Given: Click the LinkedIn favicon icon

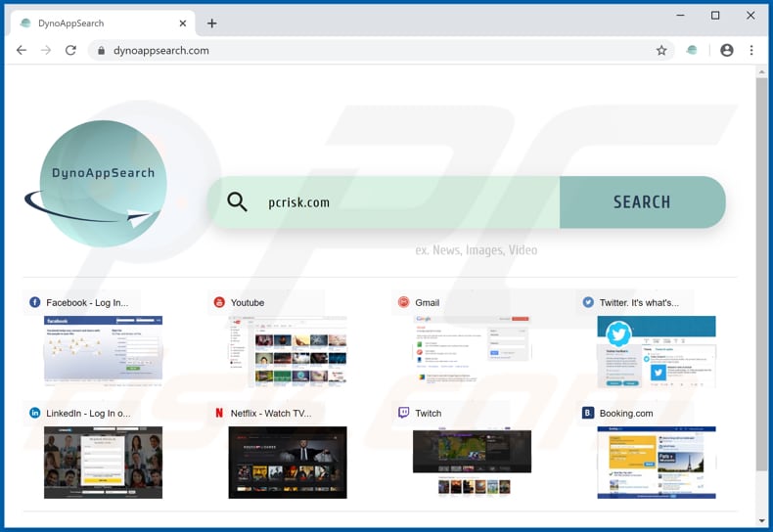Looking at the screenshot, I should (x=34, y=413).
